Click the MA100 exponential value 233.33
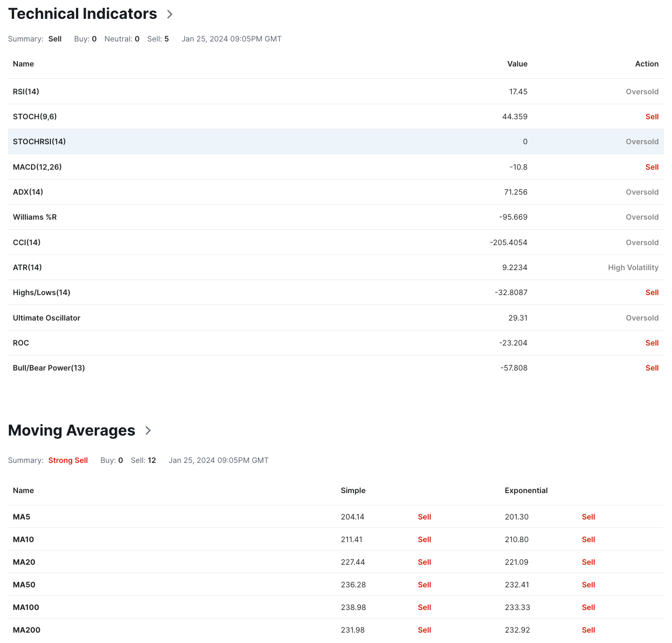Screen dimensions: 672x643 (x=517, y=607)
